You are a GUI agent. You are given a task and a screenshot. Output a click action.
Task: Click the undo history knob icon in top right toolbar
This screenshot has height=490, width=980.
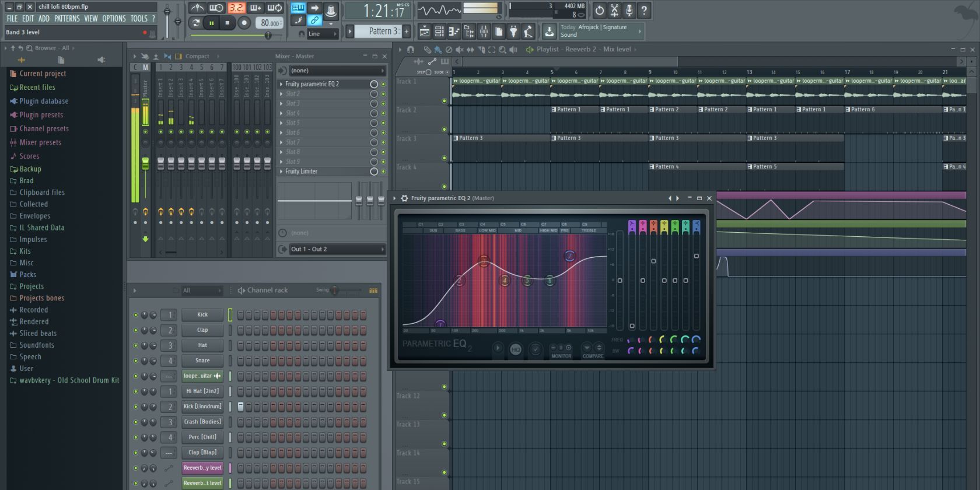coord(599,10)
